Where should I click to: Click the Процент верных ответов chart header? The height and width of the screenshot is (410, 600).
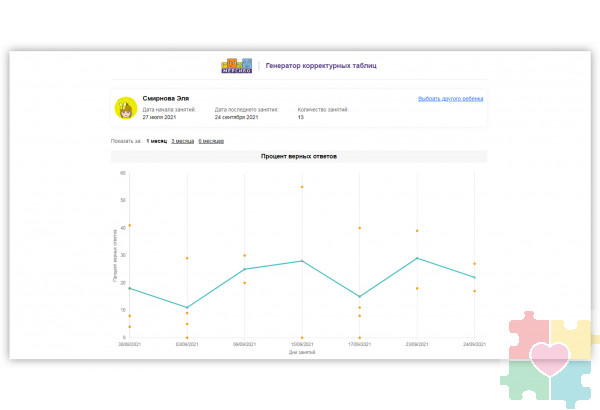coord(299,157)
